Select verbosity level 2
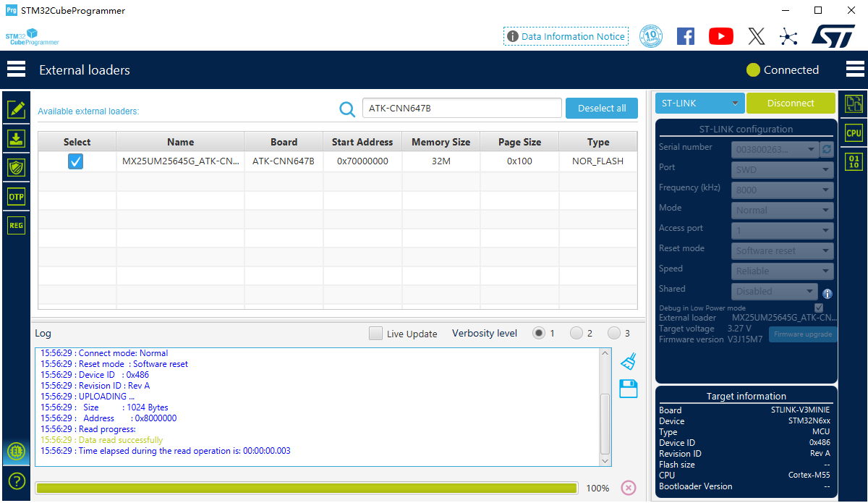The image size is (868, 503). pos(576,333)
